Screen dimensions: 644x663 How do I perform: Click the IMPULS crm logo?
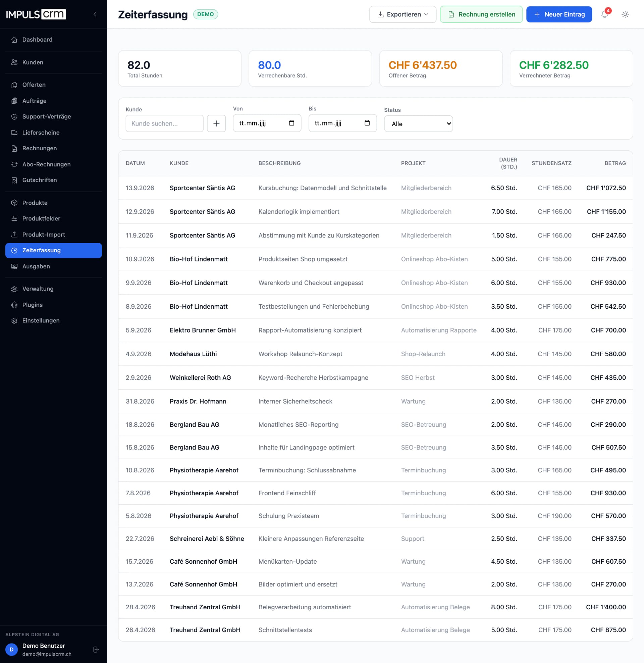[x=36, y=14]
